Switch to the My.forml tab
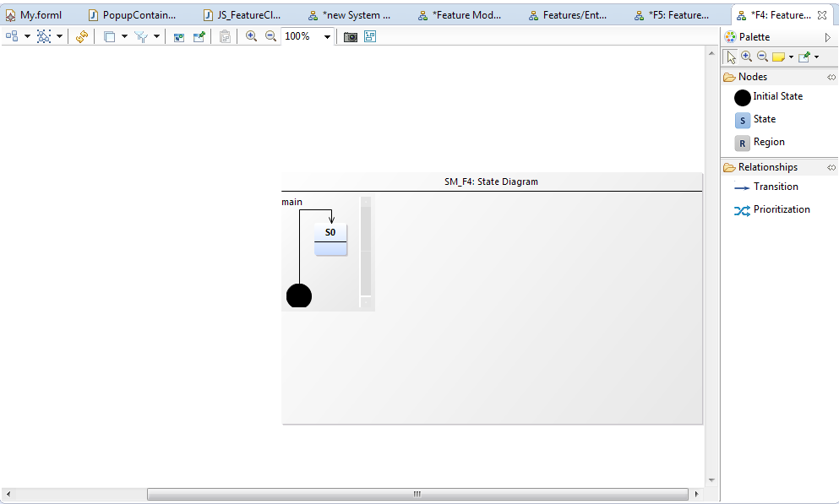 34,15
